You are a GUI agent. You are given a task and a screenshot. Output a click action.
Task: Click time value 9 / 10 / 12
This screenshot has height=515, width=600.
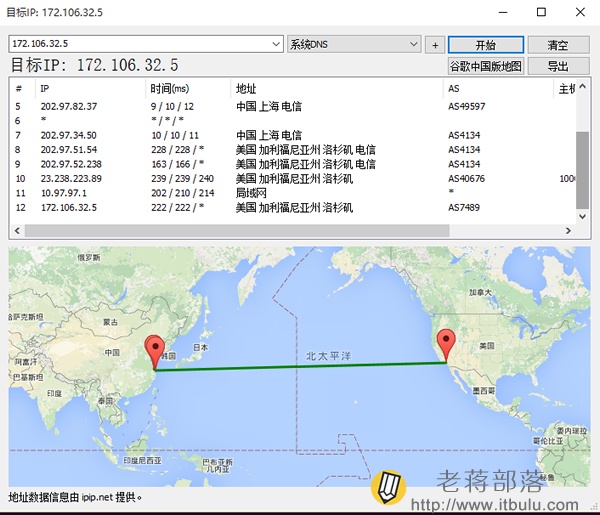click(172, 106)
